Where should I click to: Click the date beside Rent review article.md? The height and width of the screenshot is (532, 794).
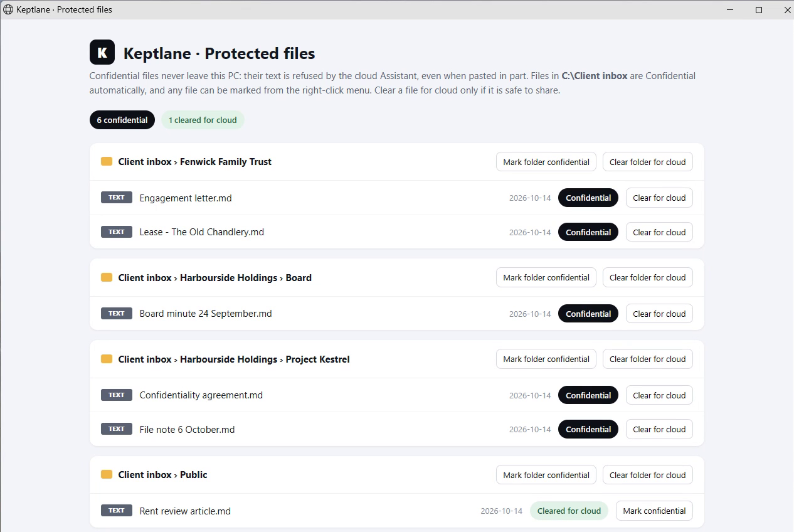tap(502, 511)
